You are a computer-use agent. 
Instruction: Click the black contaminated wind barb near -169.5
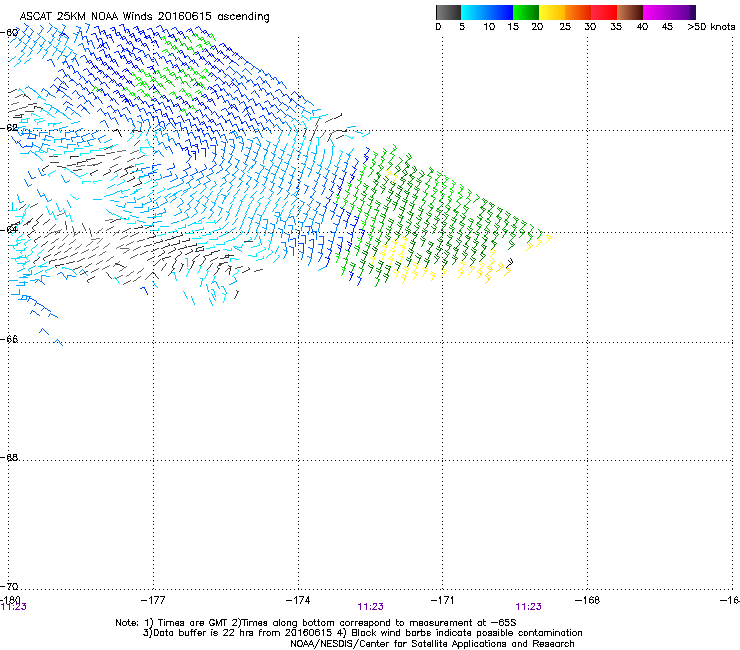pyautogui.click(x=509, y=263)
